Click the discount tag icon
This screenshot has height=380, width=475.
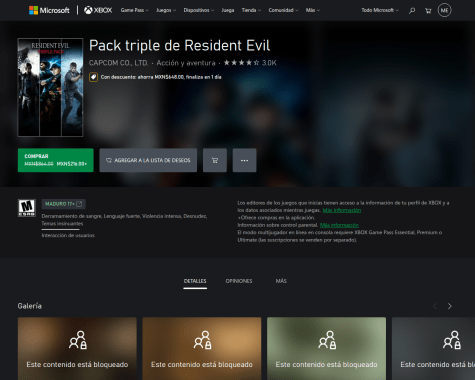pyautogui.click(x=93, y=77)
